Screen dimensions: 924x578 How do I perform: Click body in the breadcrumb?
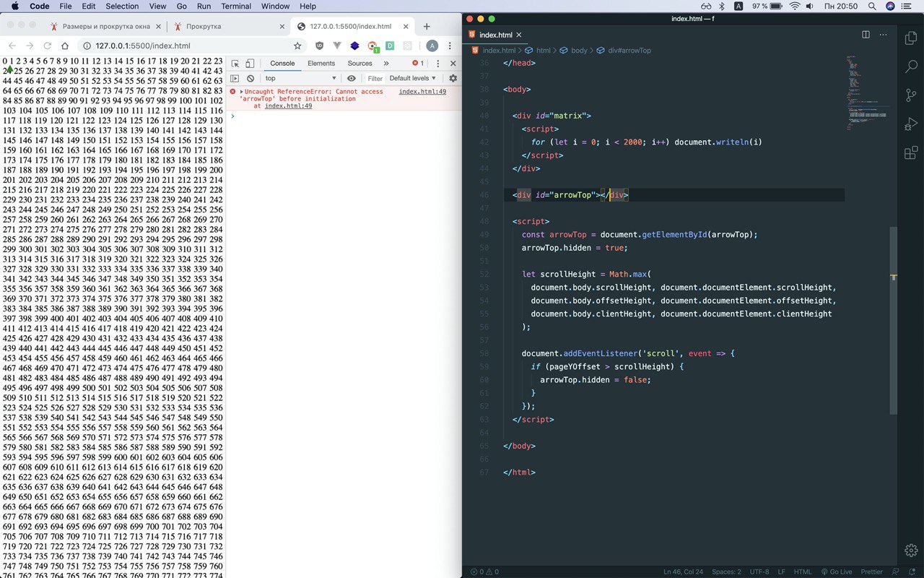click(579, 51)
